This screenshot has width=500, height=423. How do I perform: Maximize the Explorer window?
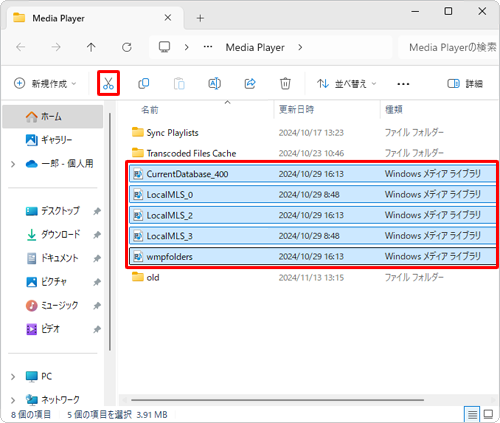tap(448, 11)
